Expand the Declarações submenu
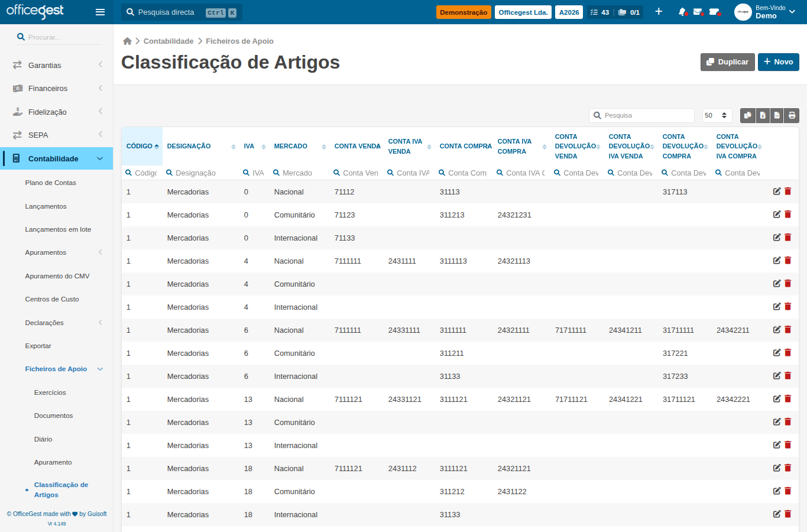Viewport: 807px width, 532px height. click(x=56, y=323)
